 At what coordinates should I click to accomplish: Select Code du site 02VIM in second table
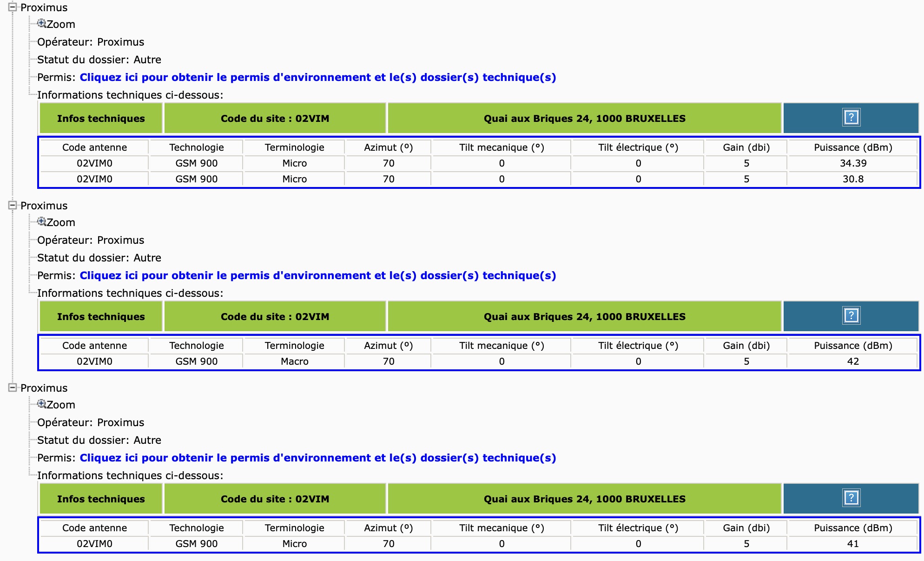click(275, 316)
